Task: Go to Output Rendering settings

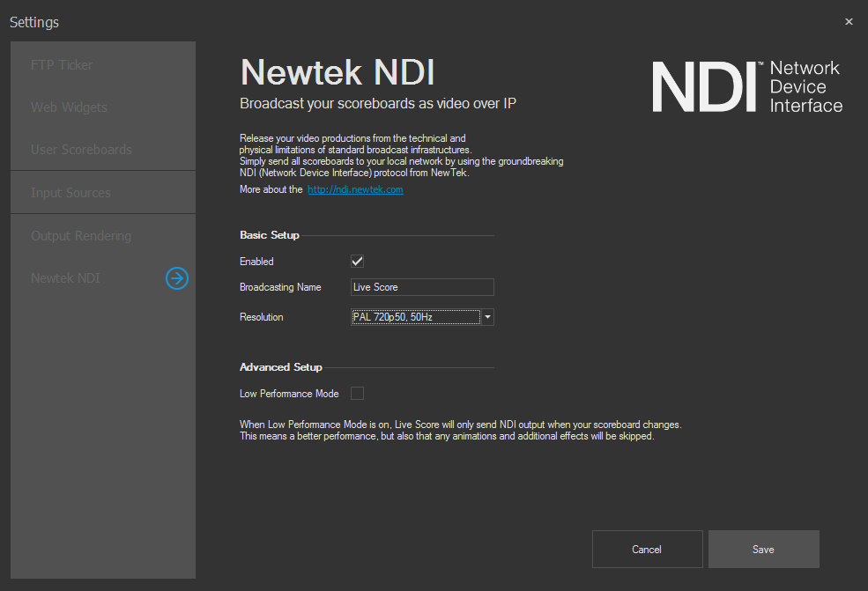Action: (x=103, y=236)
